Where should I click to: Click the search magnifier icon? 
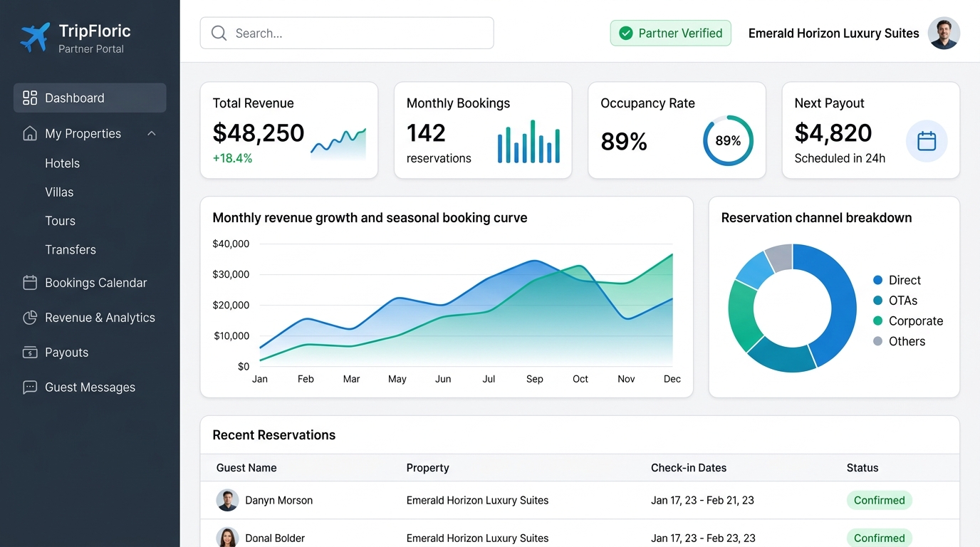click(219, 33)
